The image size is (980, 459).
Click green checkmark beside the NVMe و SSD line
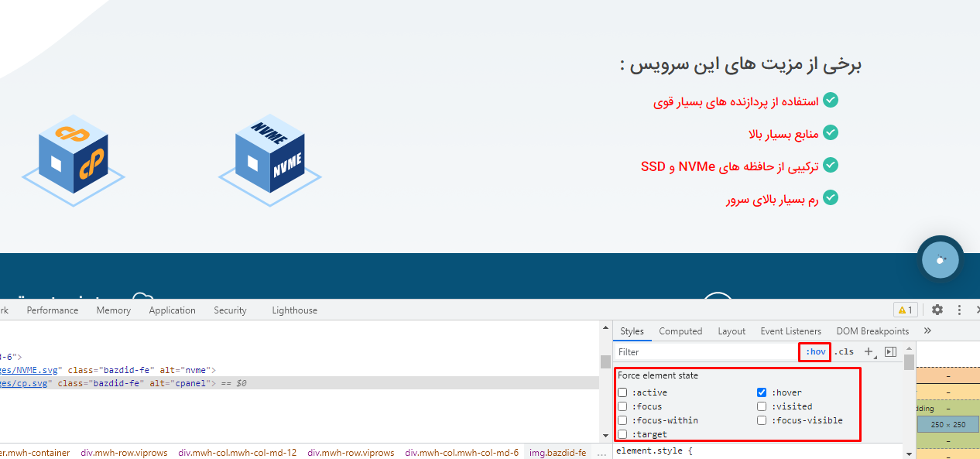831,166
